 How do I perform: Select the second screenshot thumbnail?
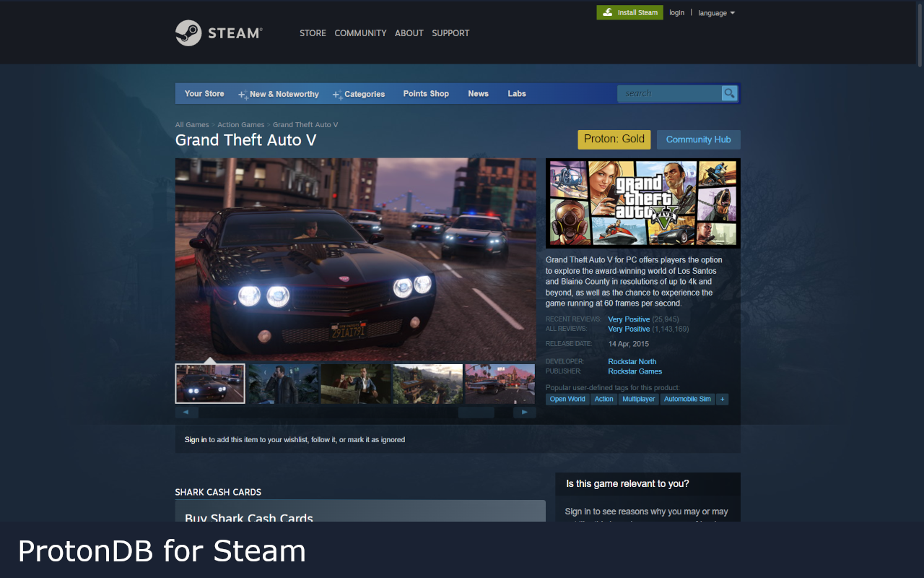(283, 384)
